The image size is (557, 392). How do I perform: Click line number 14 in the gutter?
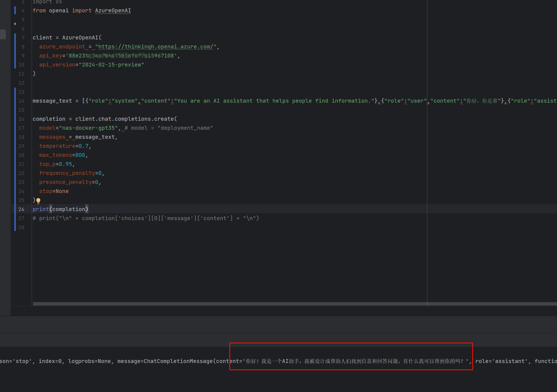(x=21, y=101)
